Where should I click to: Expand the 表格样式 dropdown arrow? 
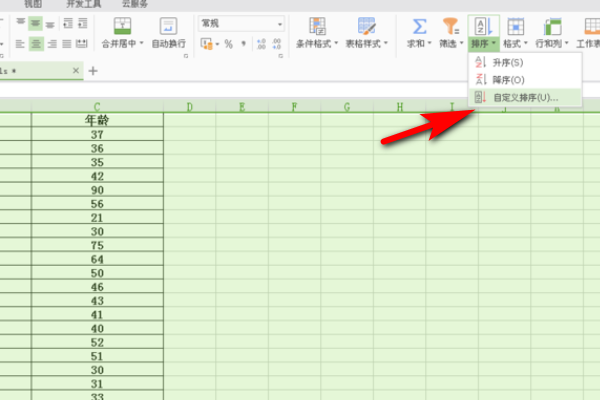386,43
